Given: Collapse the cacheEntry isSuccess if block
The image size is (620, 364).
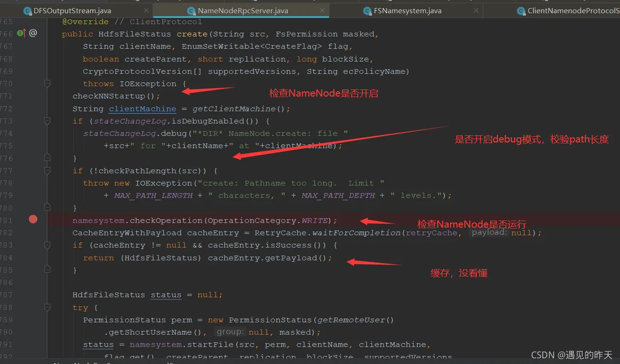Looking at the screenshot, I should click(47, 245).
